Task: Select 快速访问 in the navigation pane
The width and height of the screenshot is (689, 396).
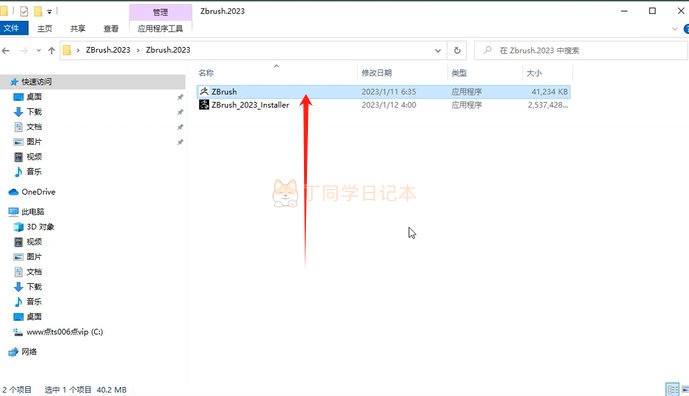Action: (x=36, y=82)
